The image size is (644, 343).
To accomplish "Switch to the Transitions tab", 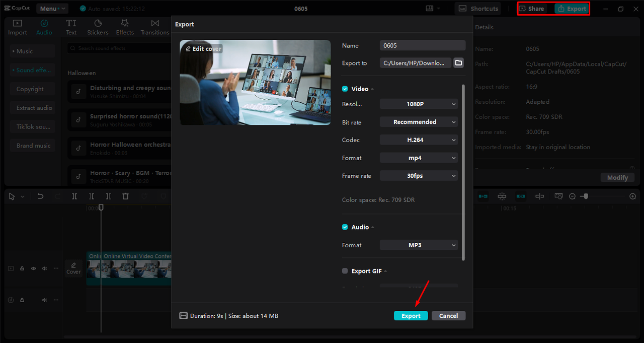I will 155,27.
